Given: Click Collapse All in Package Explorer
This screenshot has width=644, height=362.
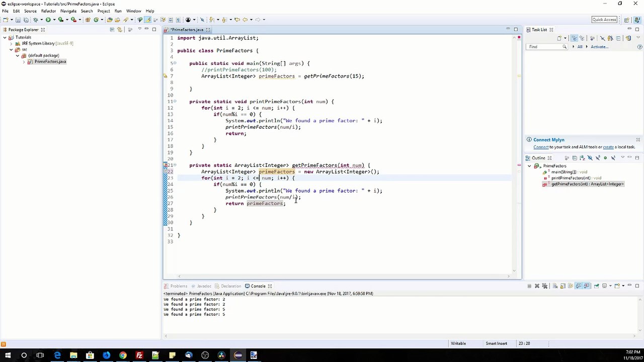Looking at the screenshot, I should click(112, 30).
